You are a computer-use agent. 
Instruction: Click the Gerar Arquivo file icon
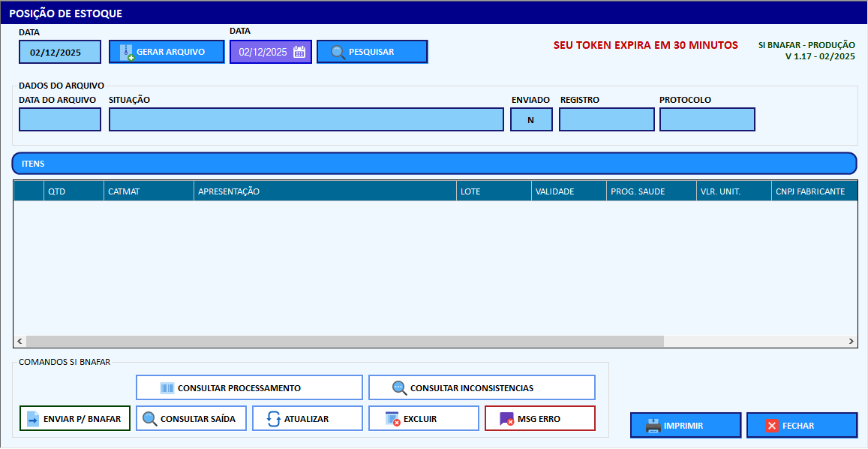point(127,52)
